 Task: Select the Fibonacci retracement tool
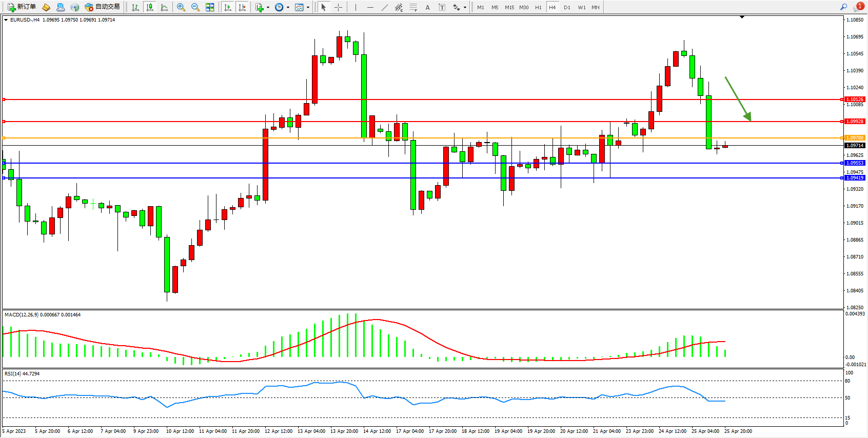413,7
